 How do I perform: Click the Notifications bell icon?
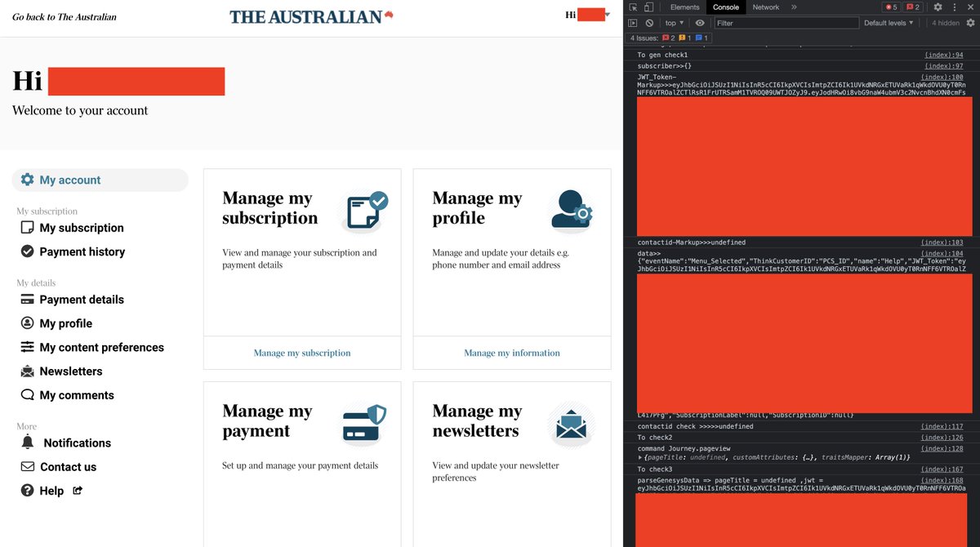28,442
